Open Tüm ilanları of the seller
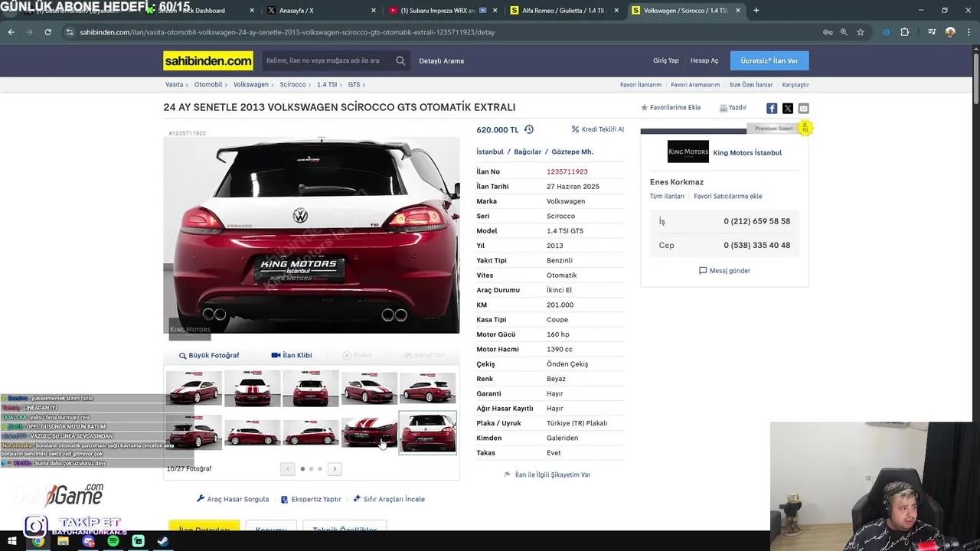 pyautogui.click(x=667, y=197)
